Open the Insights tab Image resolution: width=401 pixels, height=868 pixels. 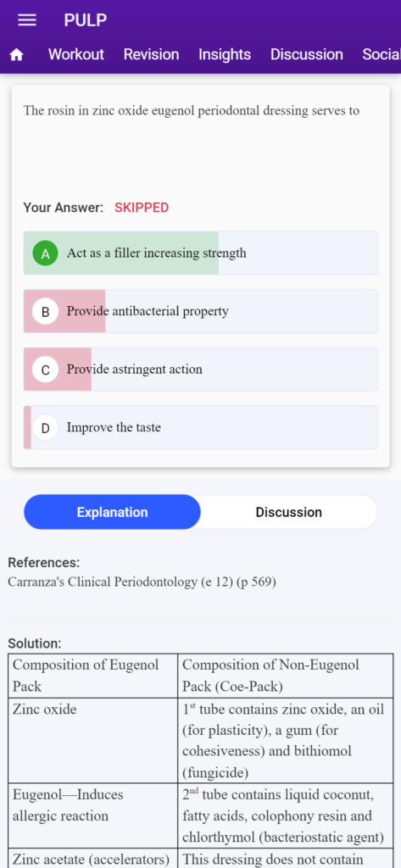tap(225, 55)
